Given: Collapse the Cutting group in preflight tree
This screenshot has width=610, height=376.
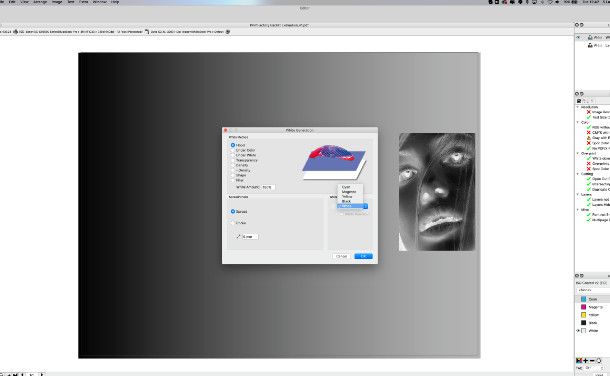Looking at the screenshot, I should point(578,174).
